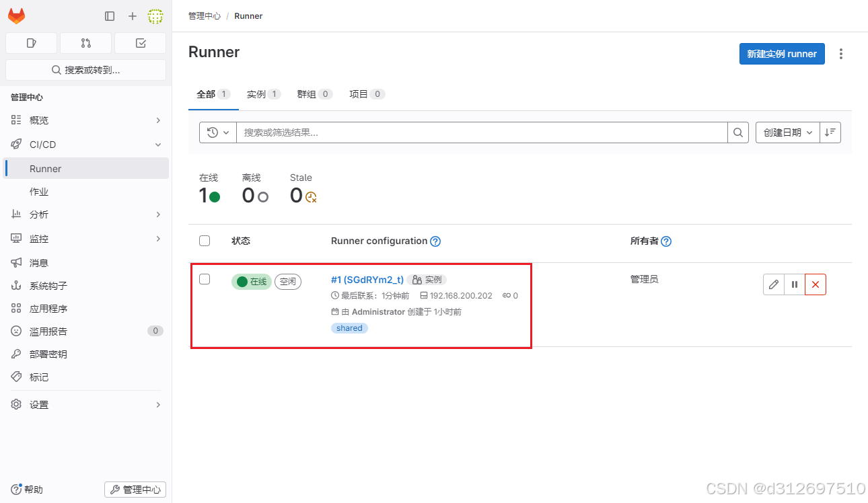This screenshot has width=868, height=503.
Task: Open the 创建日期 sort dropdown
Action: [788, 132]
